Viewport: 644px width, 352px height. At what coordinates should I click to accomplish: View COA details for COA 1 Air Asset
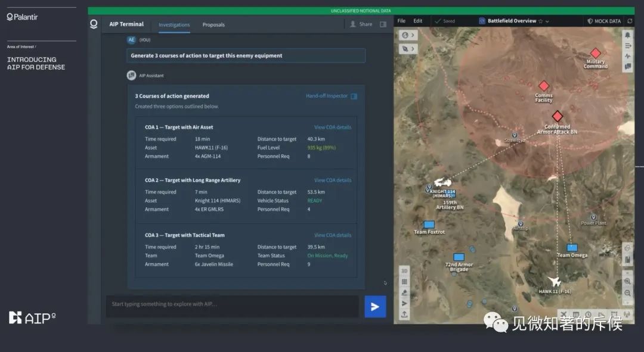tap(333, 127)
